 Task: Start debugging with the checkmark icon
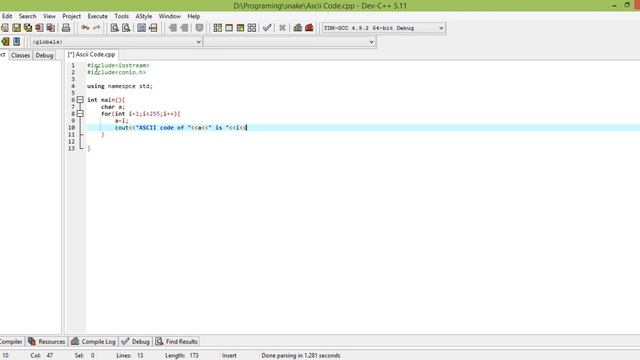(267, 28)
